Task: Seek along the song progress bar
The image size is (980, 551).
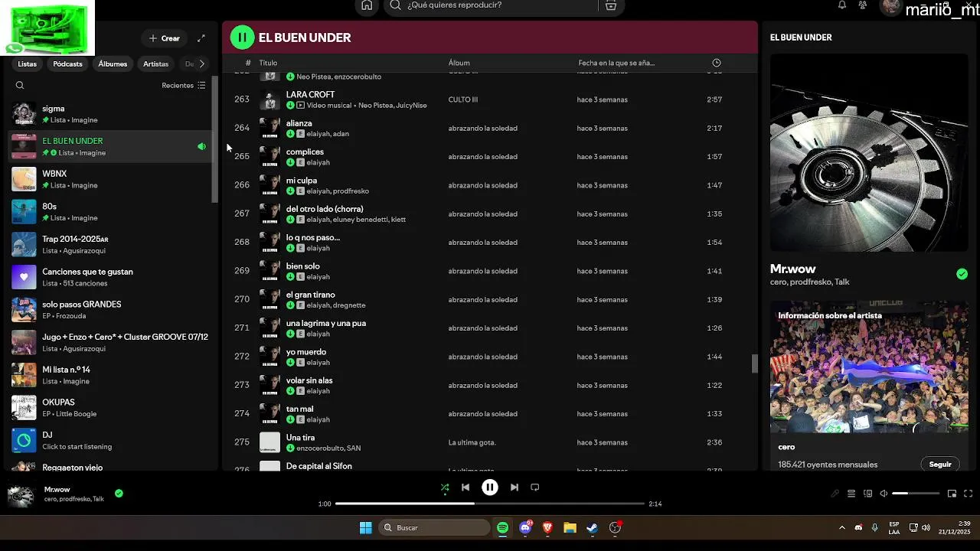Action: click(490, 504)
